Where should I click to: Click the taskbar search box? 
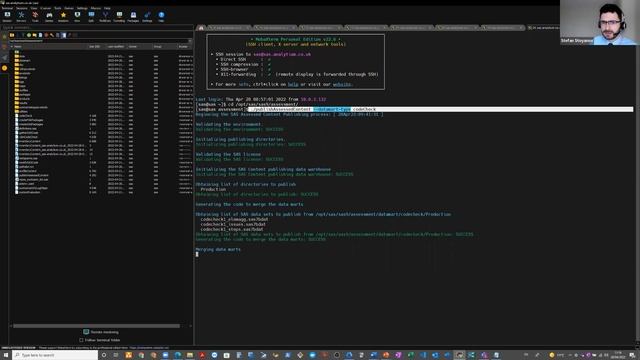[55, 355]
